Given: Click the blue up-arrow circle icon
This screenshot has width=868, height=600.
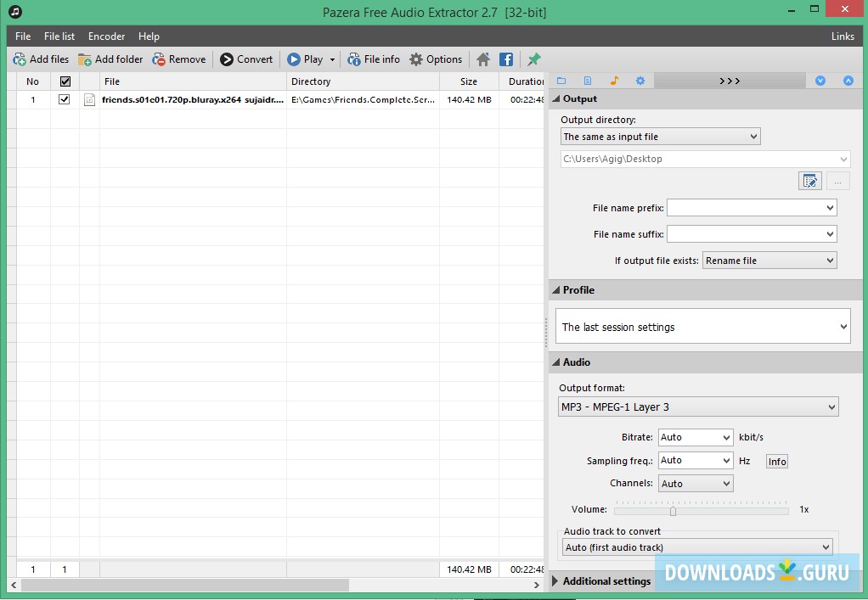Looking at the screenshot, I should [x=848, y=81].
